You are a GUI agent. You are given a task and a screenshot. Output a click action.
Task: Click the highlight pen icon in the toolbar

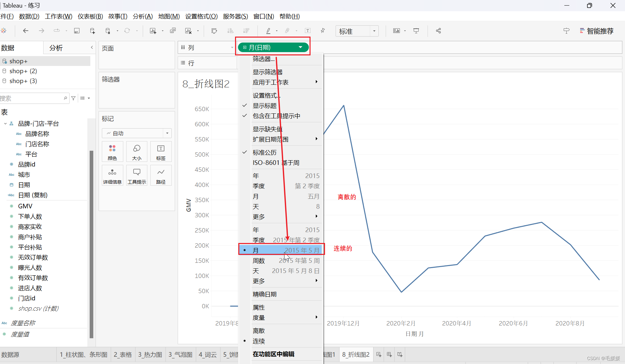pos(268,31)
